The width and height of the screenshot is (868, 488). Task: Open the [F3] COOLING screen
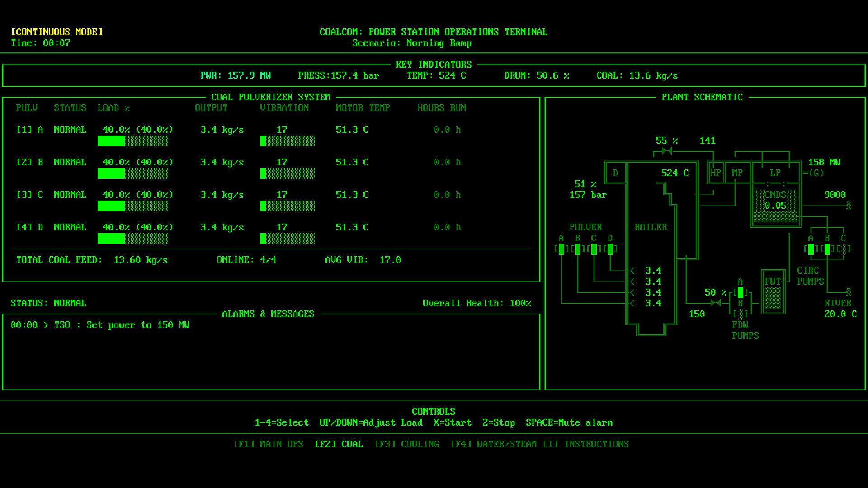pyautogui.click(x=406, y=444)
